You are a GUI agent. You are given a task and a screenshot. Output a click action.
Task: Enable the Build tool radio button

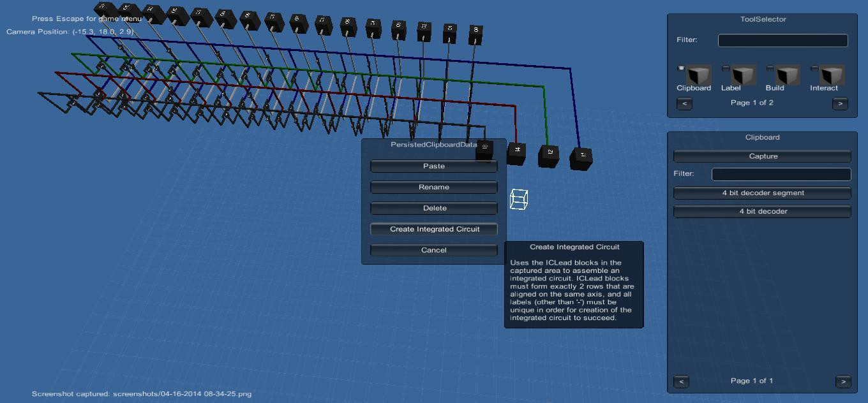click(770, 68)
